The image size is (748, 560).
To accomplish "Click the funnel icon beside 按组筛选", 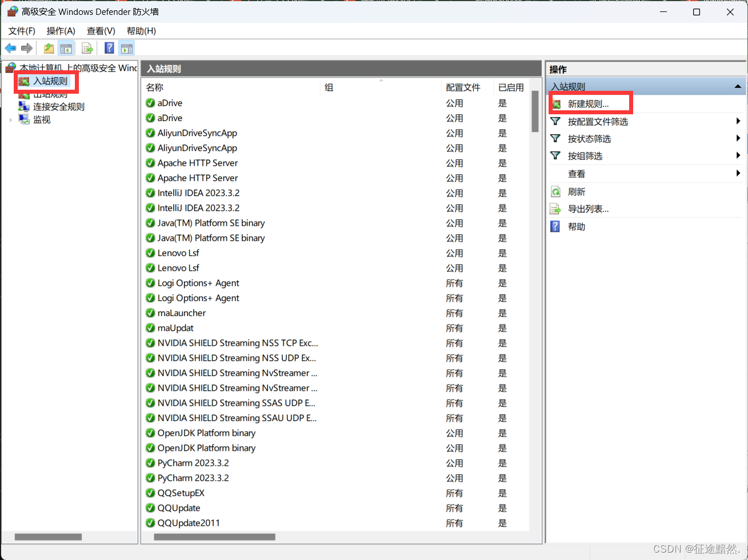I will pyautogui.click(x=555, y=155).
